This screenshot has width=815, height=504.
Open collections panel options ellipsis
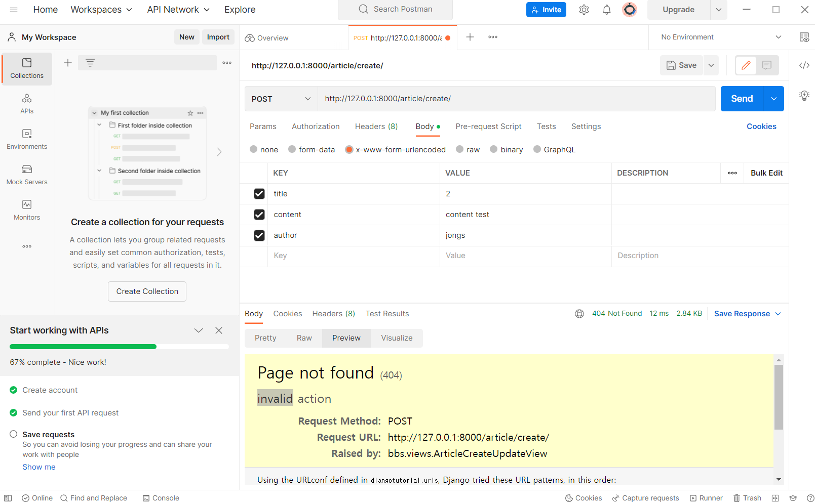point(227,63)
